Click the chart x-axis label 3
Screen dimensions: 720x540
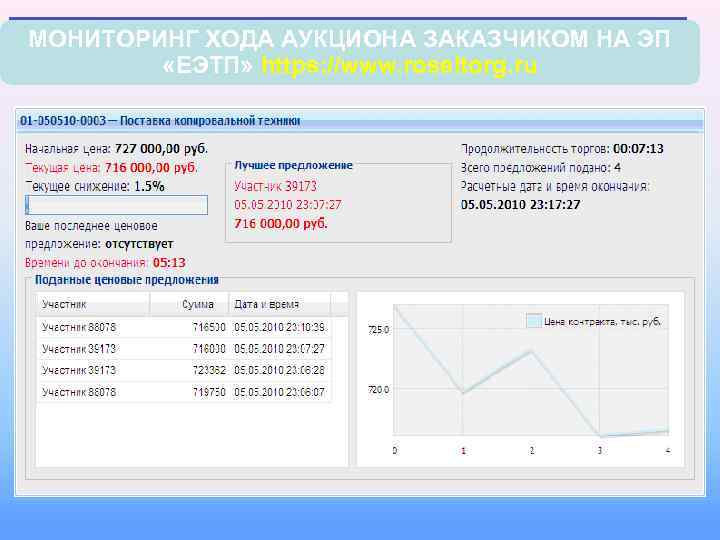[600, 451]
